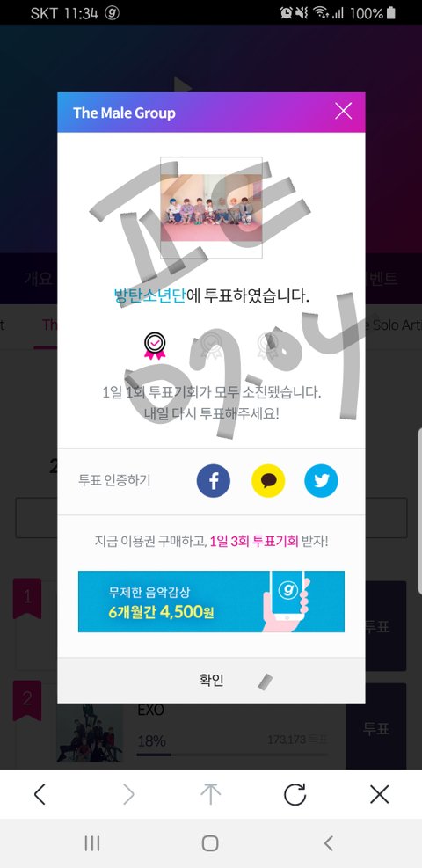Close The Male Group popup
This screenshot has height=868, width=422.
[344, 112]
